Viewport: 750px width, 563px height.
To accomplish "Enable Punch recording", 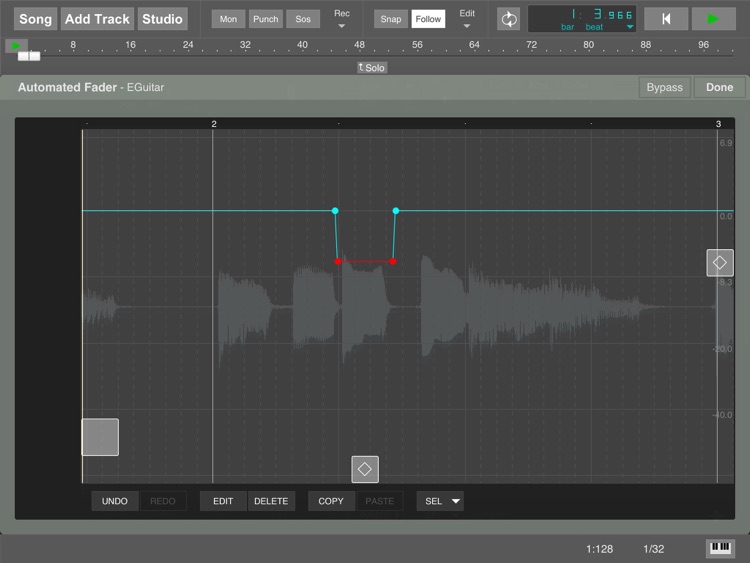I will click(x=265, y=19).
